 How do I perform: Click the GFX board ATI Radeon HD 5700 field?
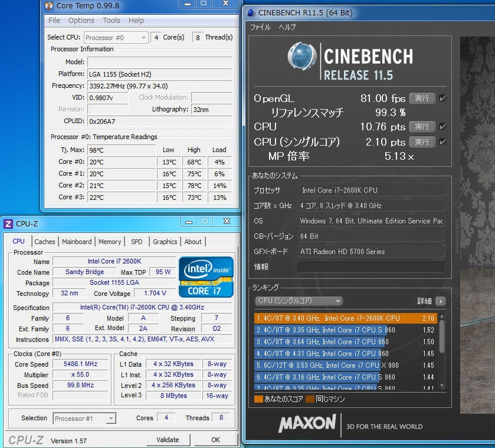[x=371, y=252]
